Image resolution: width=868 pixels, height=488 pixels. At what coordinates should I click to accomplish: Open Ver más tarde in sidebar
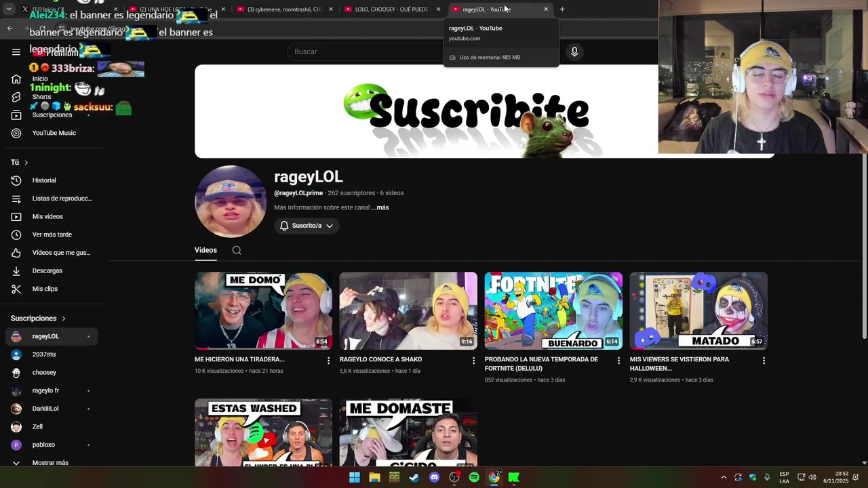(52, 235)
